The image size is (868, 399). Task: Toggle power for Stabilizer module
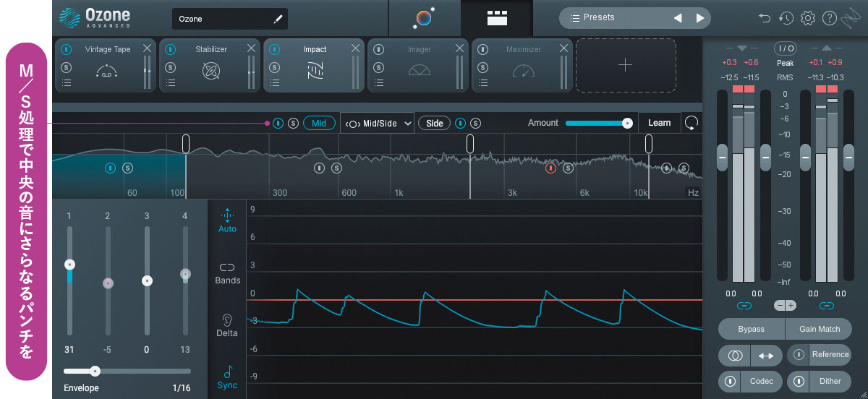tap(170, 50)
